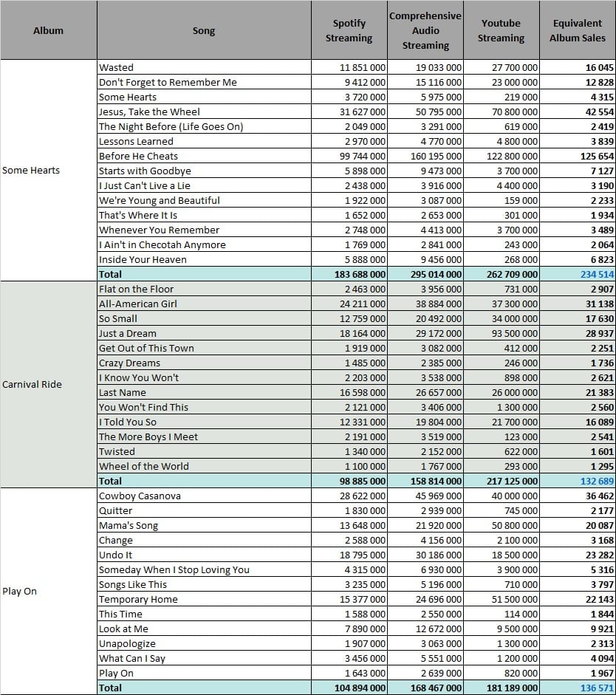Select the Some Hearts album cell
Image resolution: width=616 pixels, height=695 pixels.
point(48,170)
